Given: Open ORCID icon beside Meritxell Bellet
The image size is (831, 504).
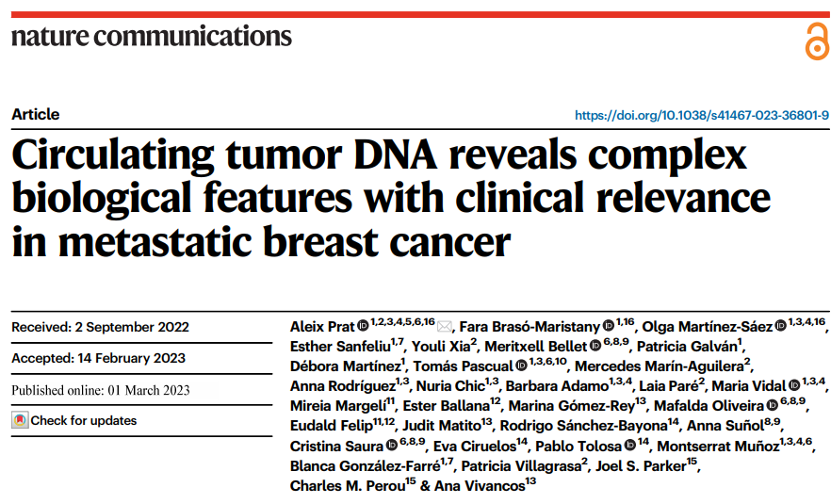Looking at the screenshot, I should [x=595, y=346].
